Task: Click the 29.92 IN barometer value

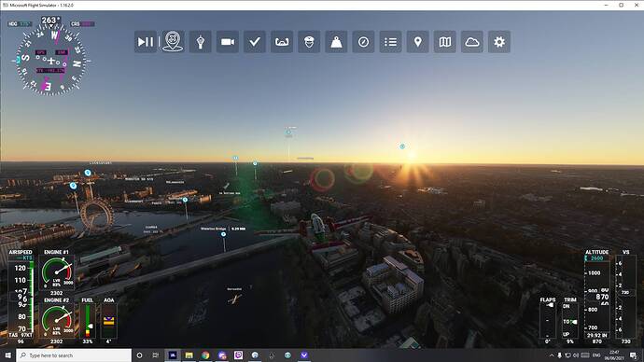Action: tap(596, 335)
